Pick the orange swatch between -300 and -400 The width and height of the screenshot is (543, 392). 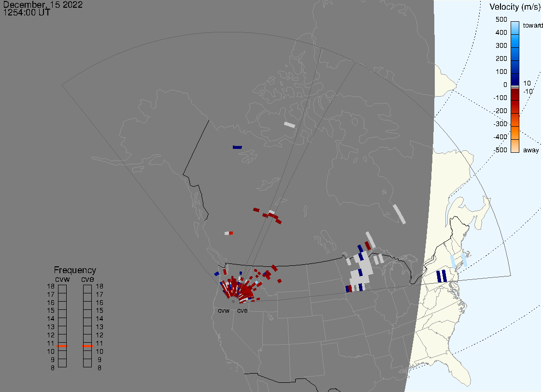515,133
